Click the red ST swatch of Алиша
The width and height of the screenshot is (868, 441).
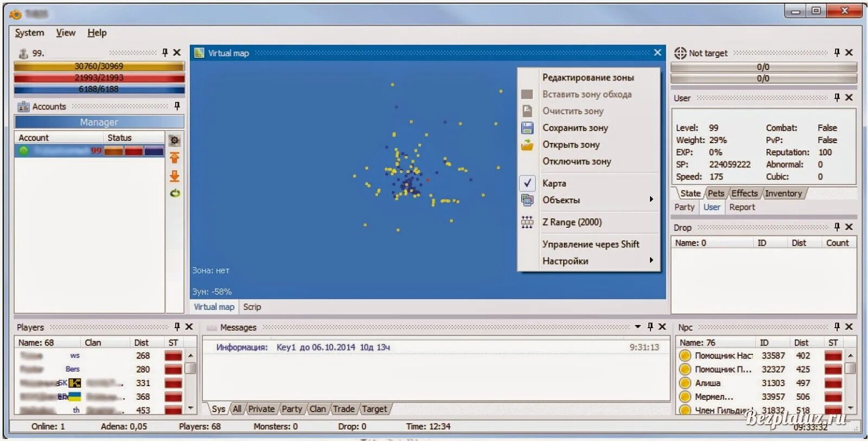(833, 383)
